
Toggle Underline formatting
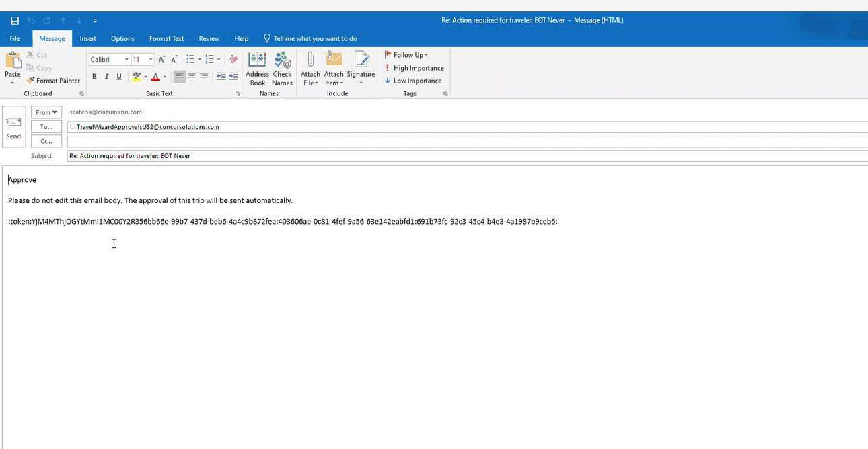click(119, 77)
